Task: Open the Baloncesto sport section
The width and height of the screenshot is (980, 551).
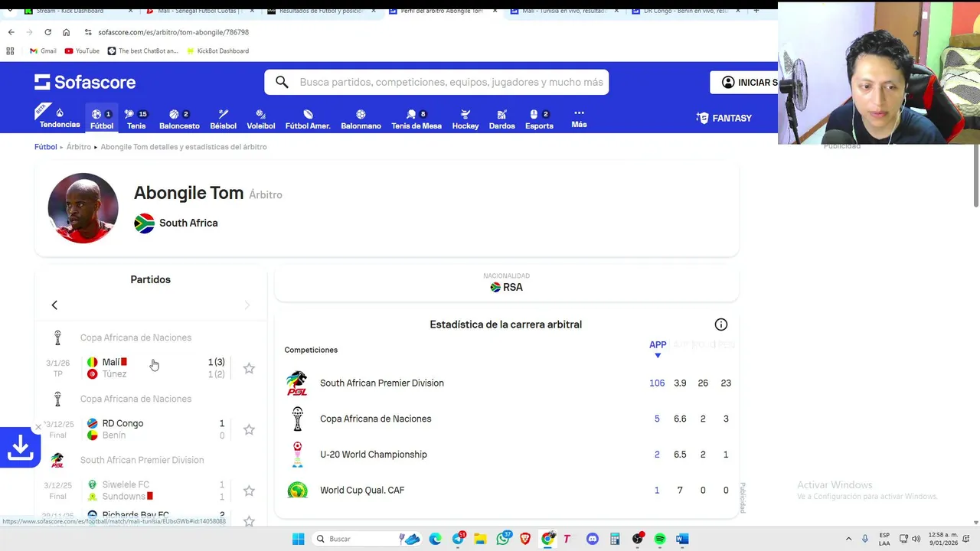Action: pyautogui.click(x=179, y=119)
